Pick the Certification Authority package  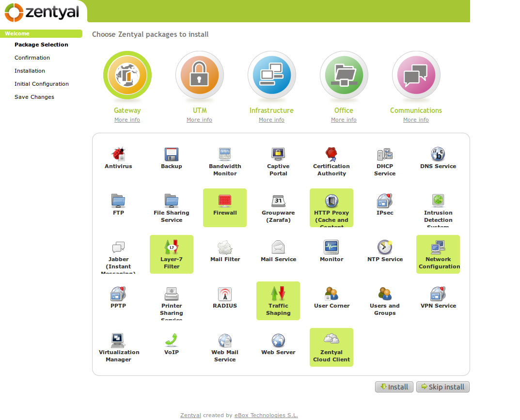tap(331, 161)
